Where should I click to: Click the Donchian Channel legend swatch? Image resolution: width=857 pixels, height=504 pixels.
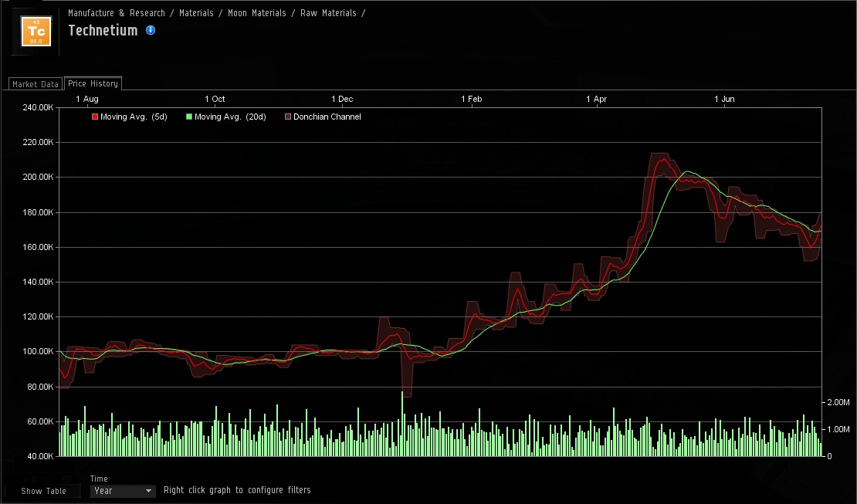click(288, 117)
